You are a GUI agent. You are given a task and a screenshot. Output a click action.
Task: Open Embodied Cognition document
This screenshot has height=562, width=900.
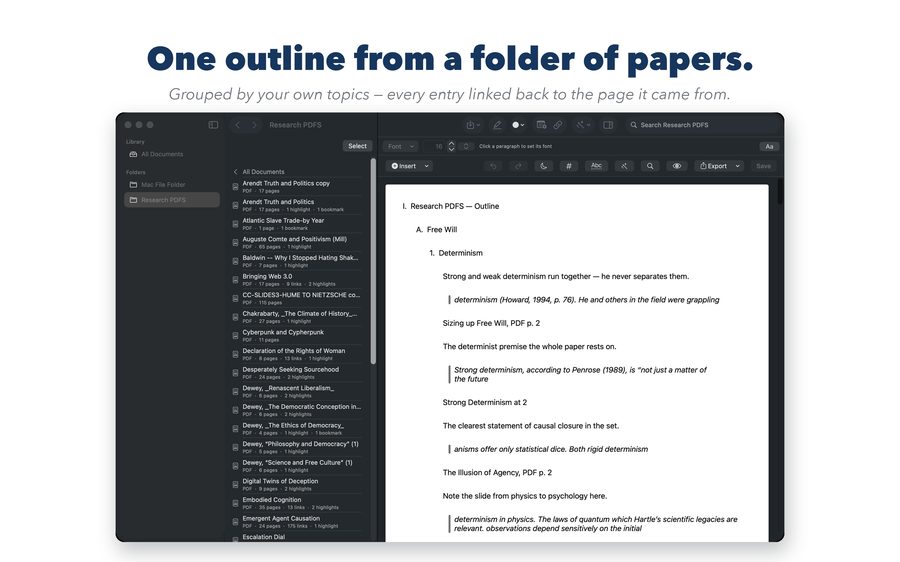coord(297,503)
